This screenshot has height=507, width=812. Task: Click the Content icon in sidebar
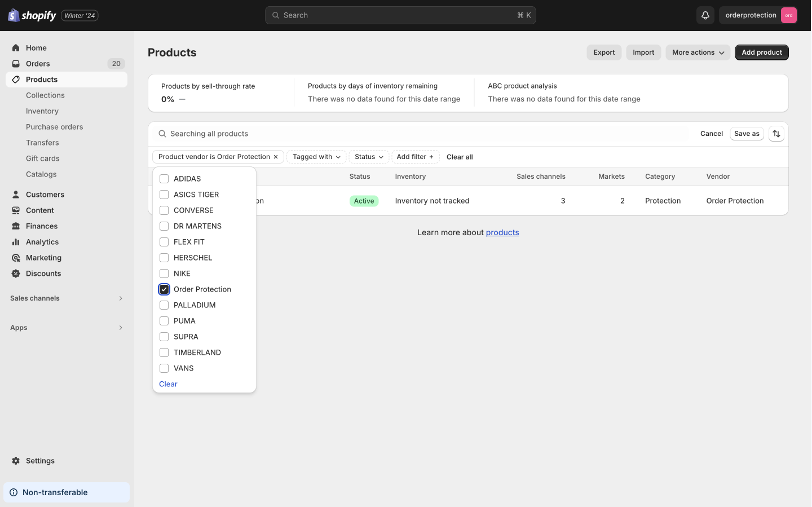(16, 210)
